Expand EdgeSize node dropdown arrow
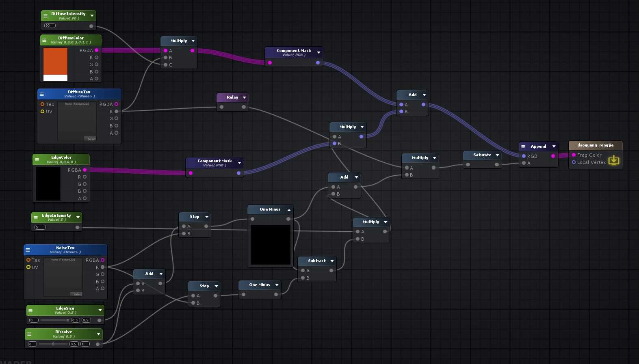The image size is (639, 364). tap(100, 310)
